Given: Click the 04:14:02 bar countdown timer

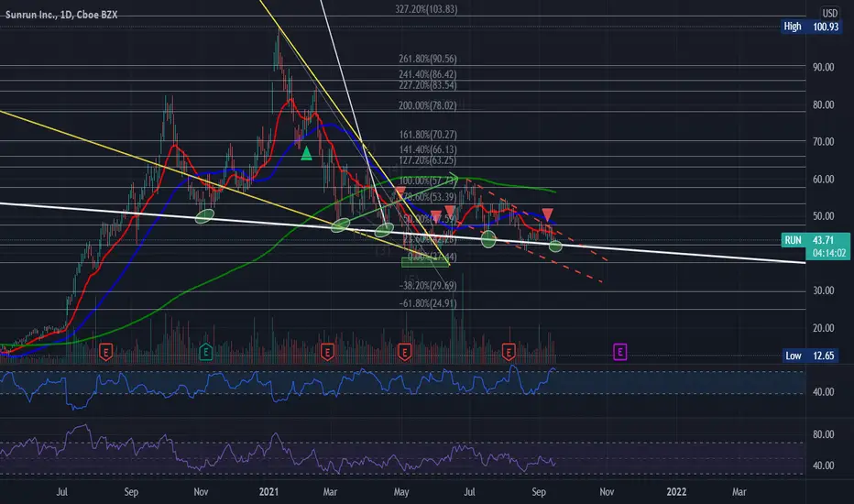Looking at the screenshot, I should 828,253.
